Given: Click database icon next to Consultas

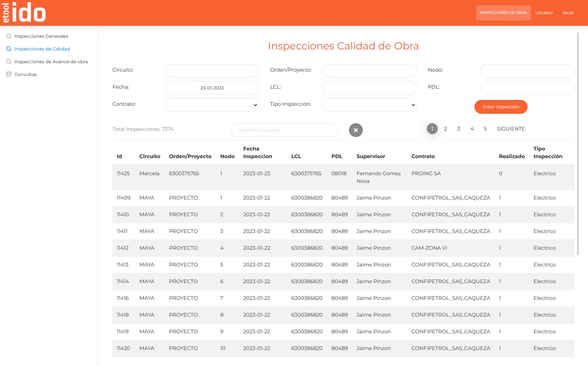Looking at the screenshot, I should tap(9, 74).
